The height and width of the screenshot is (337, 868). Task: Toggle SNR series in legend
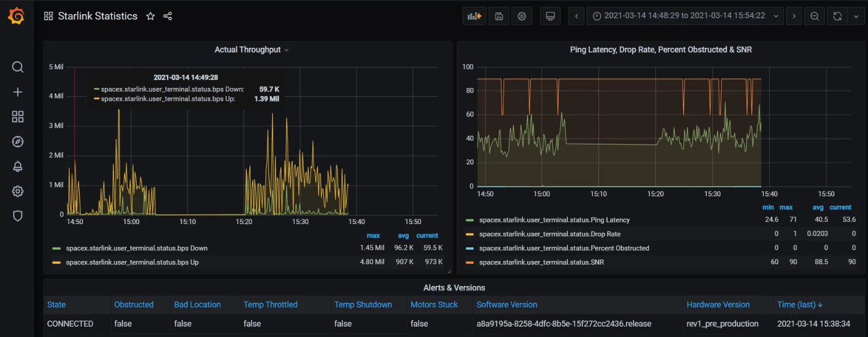click(x=541, y=262)
